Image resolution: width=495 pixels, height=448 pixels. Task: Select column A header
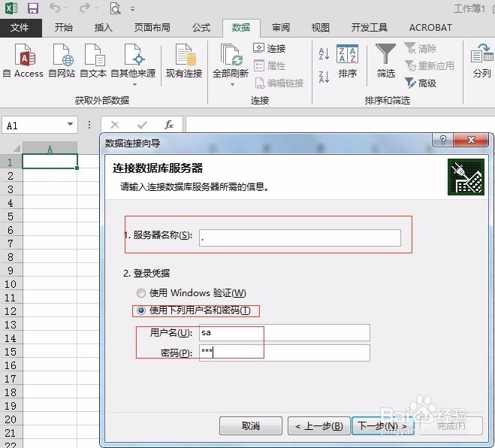click(x=50, y=149)
